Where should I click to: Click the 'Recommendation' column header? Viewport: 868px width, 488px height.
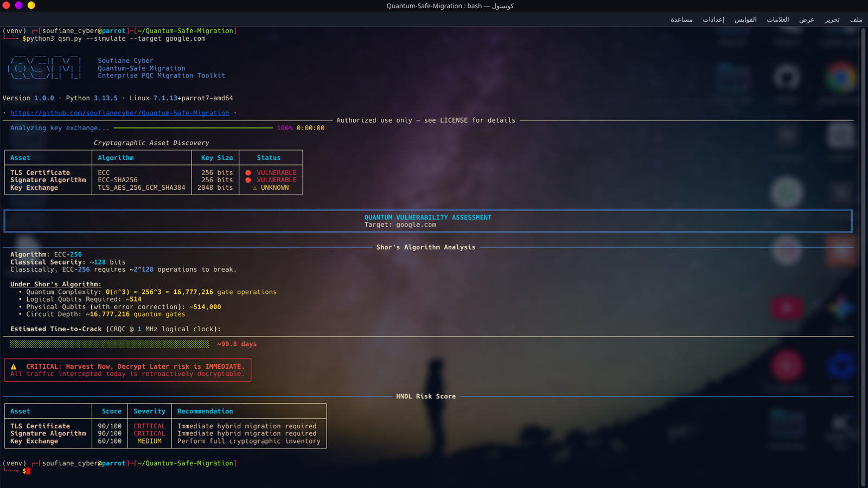205,412
